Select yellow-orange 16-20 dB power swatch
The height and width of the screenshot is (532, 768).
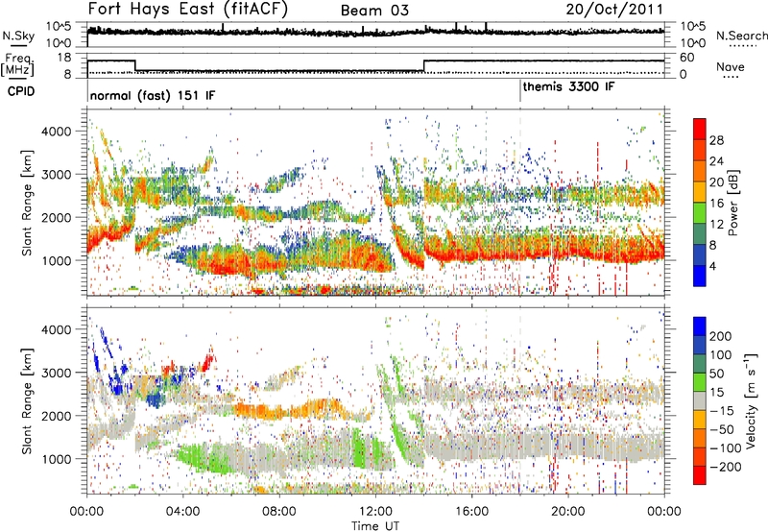click(x=700, y=192)
